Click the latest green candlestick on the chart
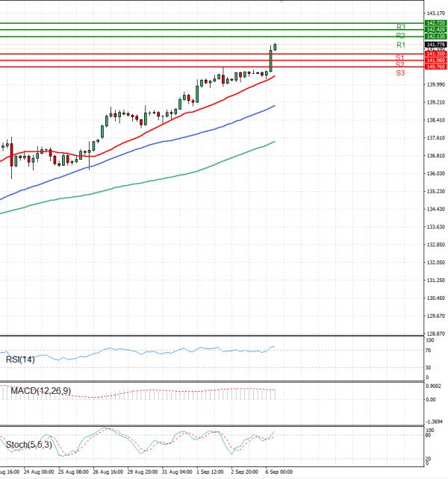The width and height of the screenshot is (448, 479). (276, 47)
